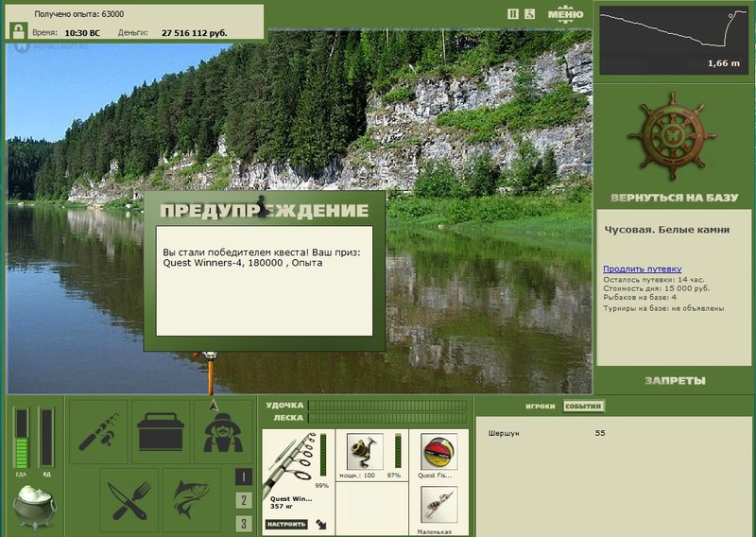Click the ЕДА level bar

pos(21,438)
